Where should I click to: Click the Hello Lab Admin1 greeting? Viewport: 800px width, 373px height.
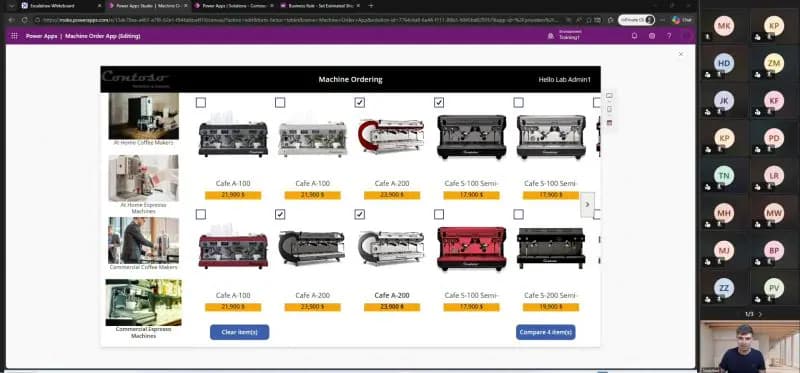564,80
